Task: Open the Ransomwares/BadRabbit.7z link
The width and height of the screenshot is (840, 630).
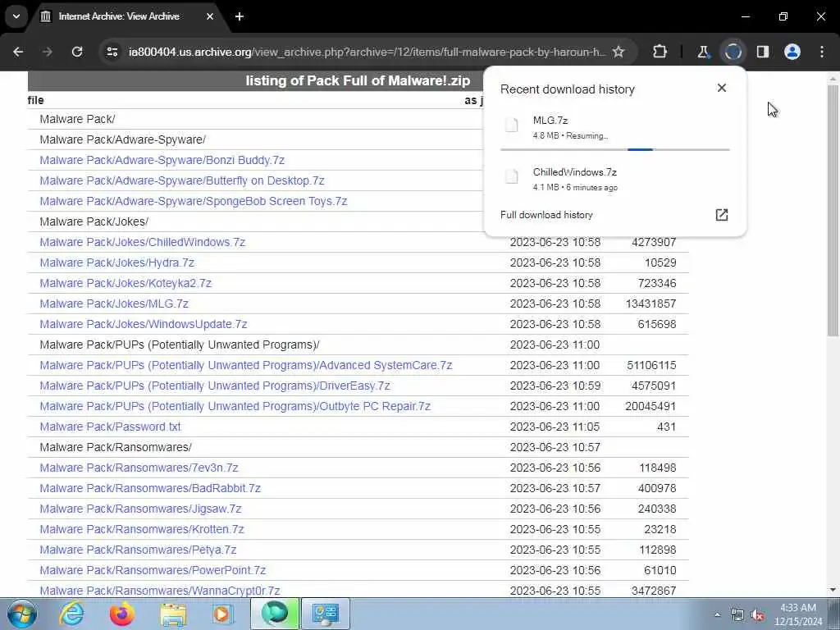Action: [150, 488]
